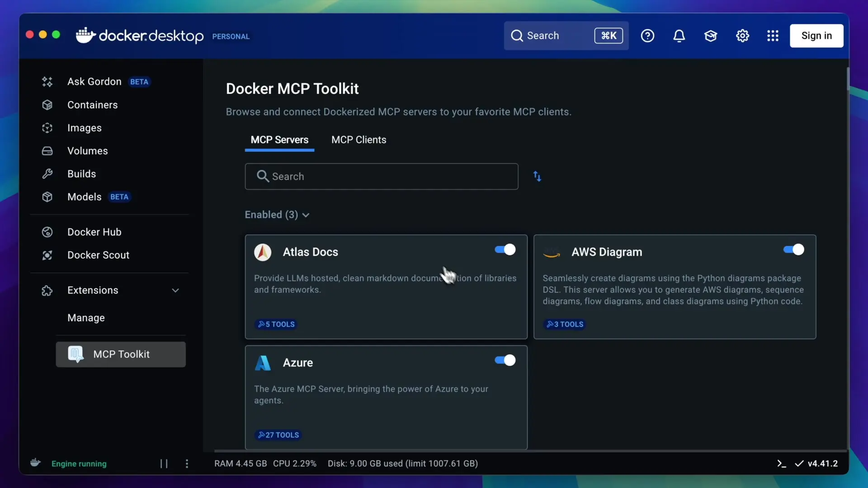Click the Docker Hub icon

(x=47, y=232)
